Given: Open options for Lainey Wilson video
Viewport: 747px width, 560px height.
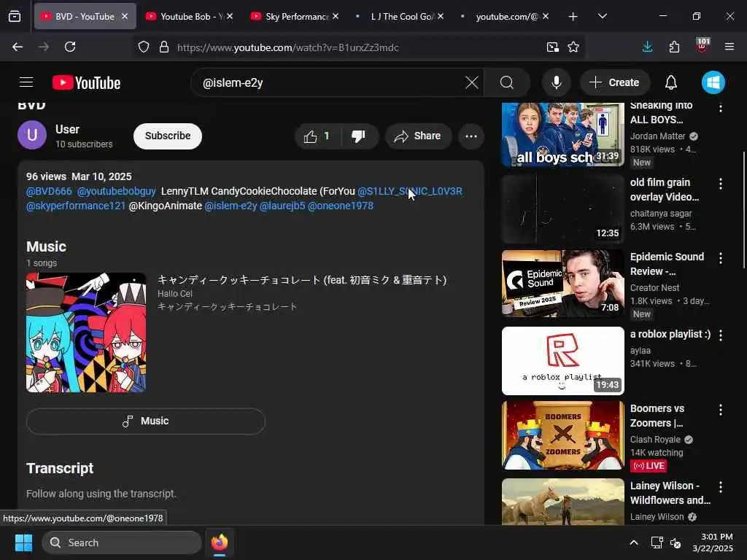Looking at the screenshot, I should coord(720,487).
